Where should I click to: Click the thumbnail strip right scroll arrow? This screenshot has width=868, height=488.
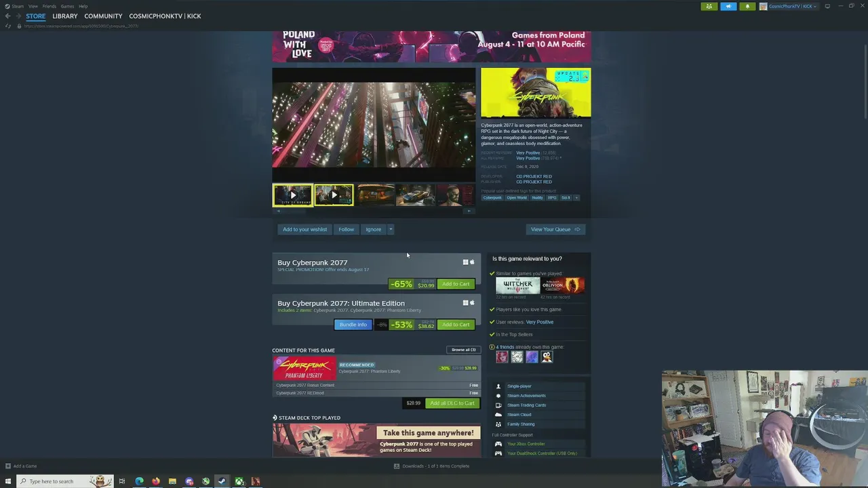(469, 211)
